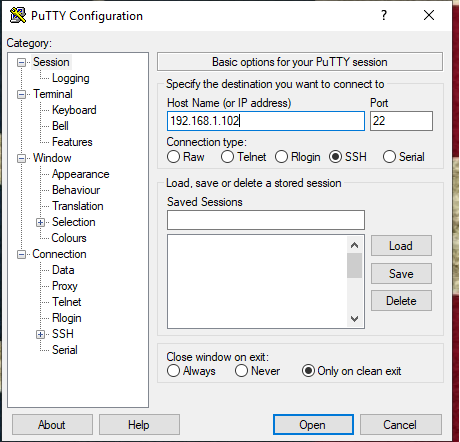Click the Open button

click(x=313, y=425)
